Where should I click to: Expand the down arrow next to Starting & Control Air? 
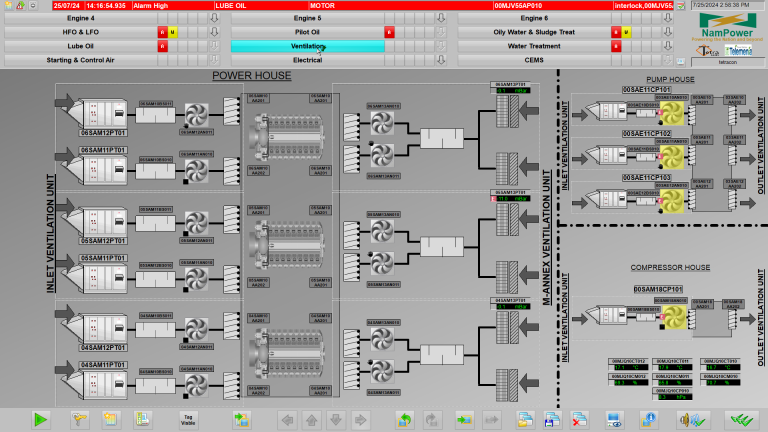(x=213, y=60)
